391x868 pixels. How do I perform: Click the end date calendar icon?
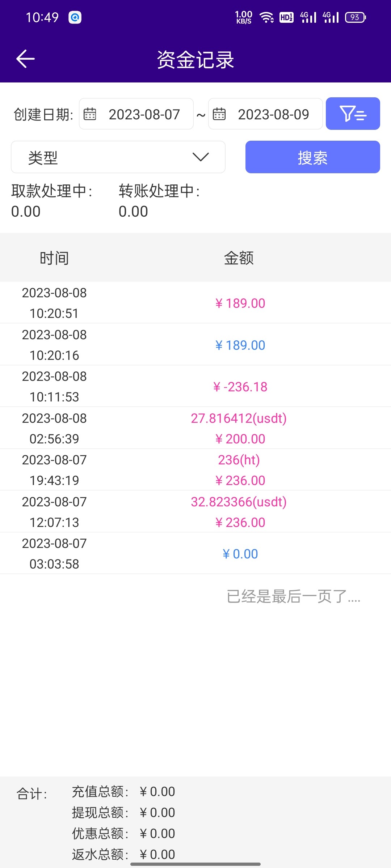(219, 114)
